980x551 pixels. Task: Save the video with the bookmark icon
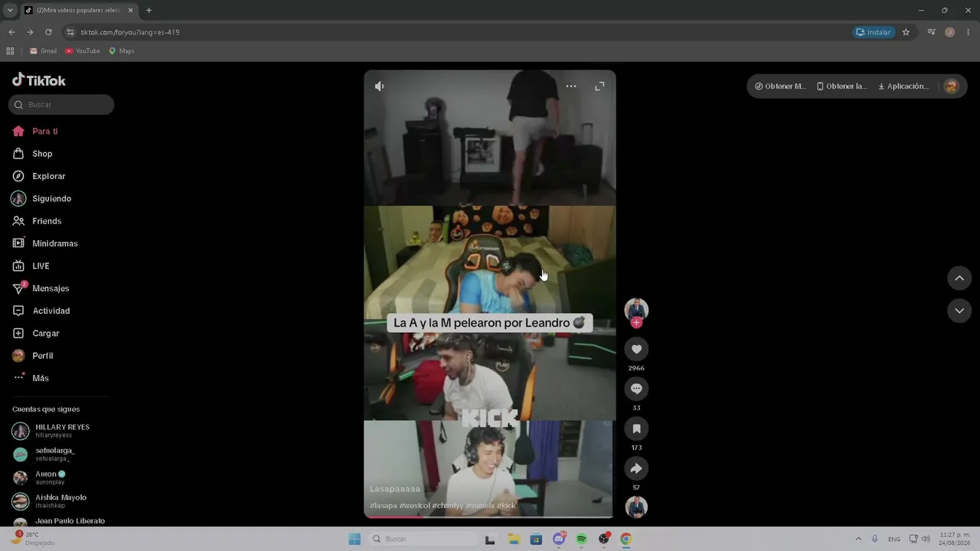636,429
